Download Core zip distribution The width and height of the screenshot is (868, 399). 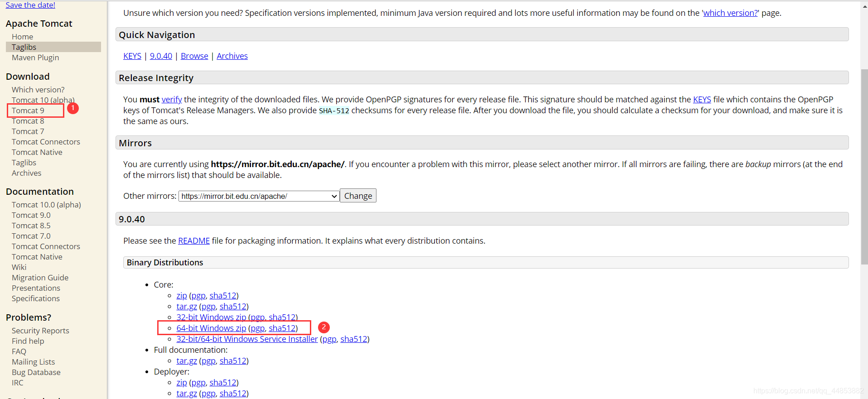[x=182, y=296]
